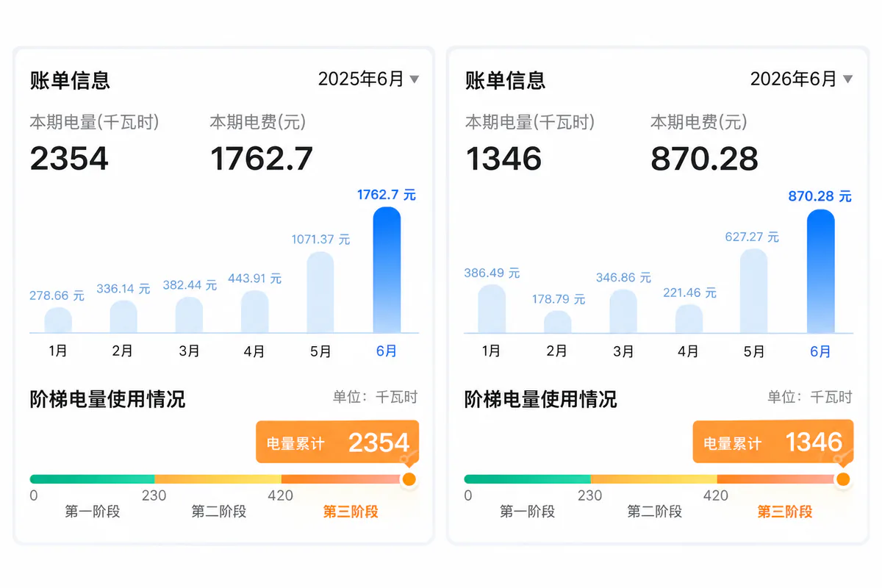Click the large 1762.7 fee amount

click(262, 158)
